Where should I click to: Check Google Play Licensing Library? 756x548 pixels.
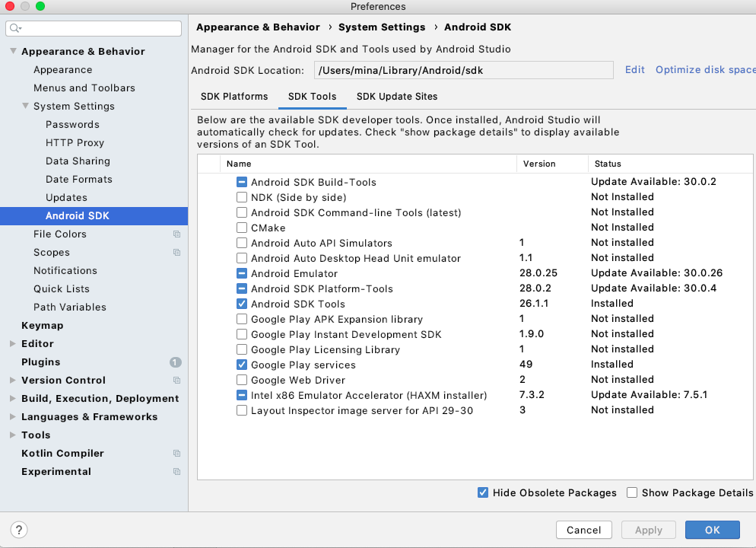[x=242, y=350]
